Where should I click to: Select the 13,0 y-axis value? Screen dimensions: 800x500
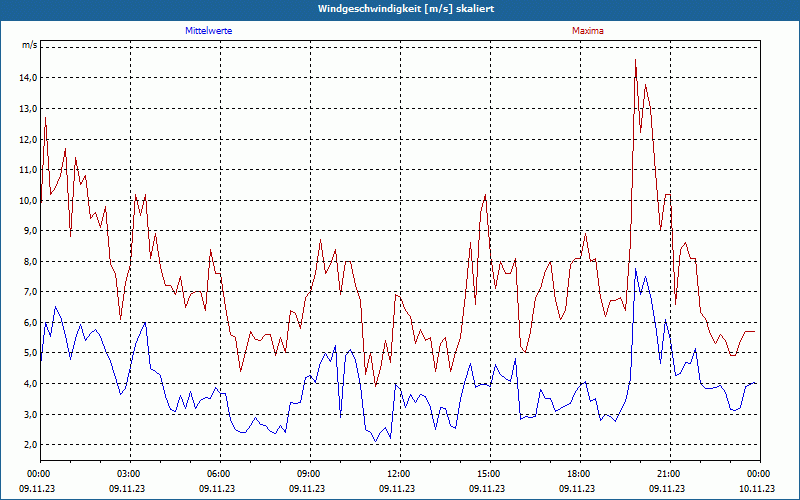click(29, 108)
